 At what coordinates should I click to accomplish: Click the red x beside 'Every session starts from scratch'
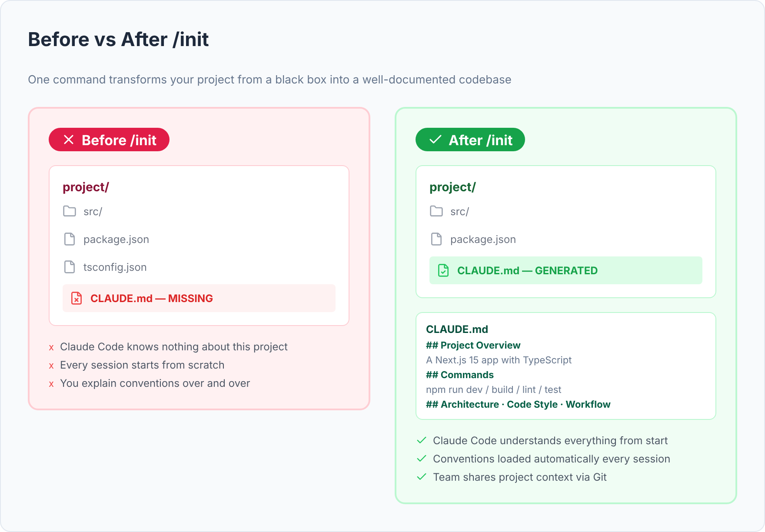pyautogui.click(x=51, y=366)
